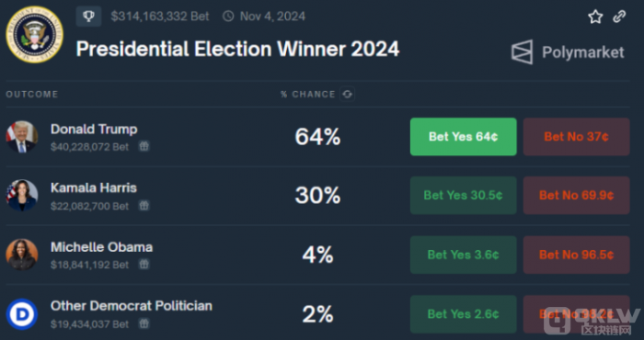
Task: Choose Bet No 69.9¢ for Harris
Action: (576, 195)
